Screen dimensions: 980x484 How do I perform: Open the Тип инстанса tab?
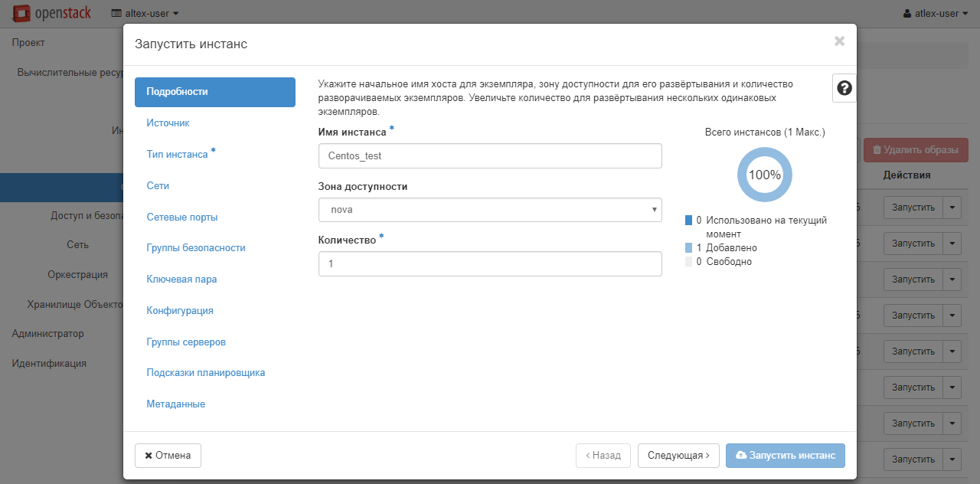click(178, 154)
